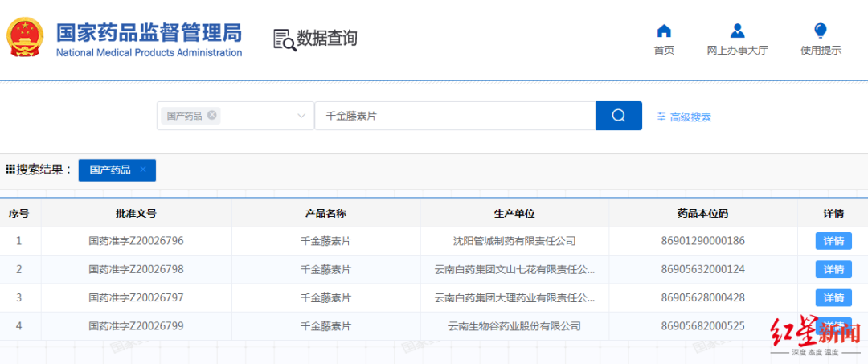Select approval number 国药准字Z20026799
This screenshot has width=868, height=364.
click(136, 325)
